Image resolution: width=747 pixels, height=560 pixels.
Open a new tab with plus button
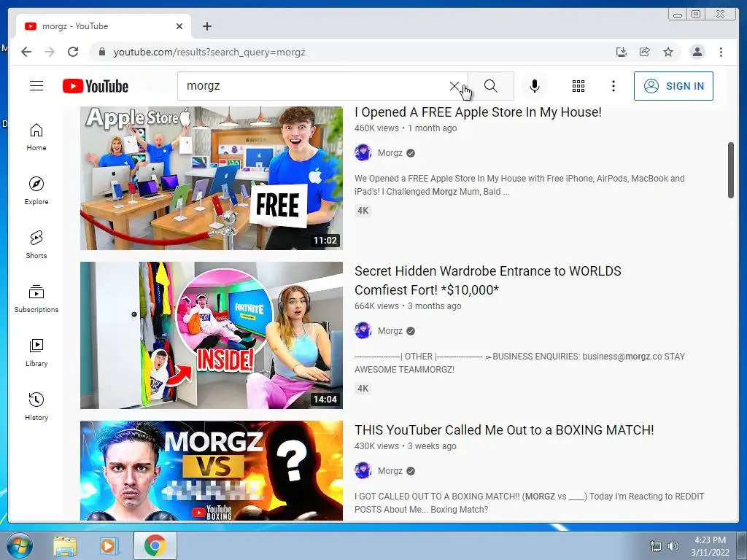pos(206,26)
